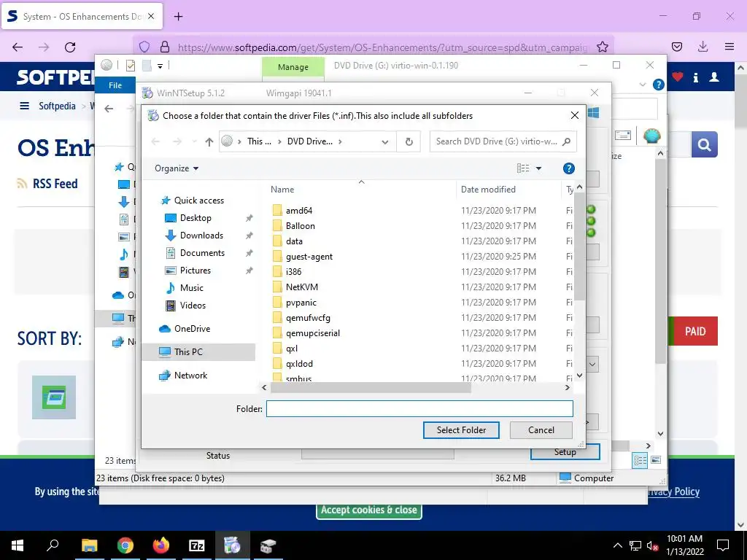Bookmark this page with the star icon

(x=602, y=47)
